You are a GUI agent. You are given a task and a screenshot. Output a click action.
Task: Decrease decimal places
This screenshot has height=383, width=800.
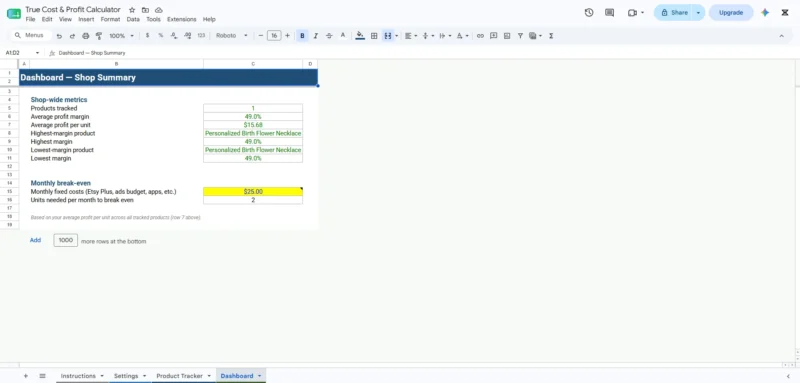click(174, 36)
